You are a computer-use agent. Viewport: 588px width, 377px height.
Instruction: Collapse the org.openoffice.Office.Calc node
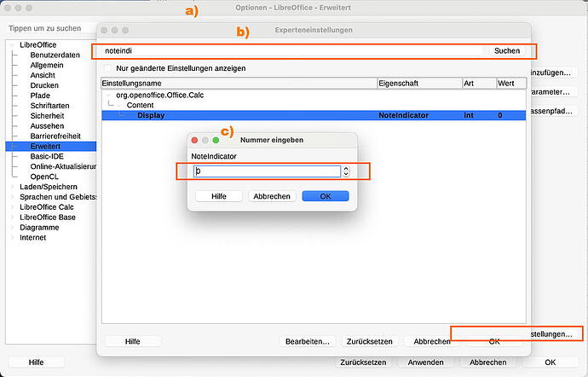click(109, 96)
